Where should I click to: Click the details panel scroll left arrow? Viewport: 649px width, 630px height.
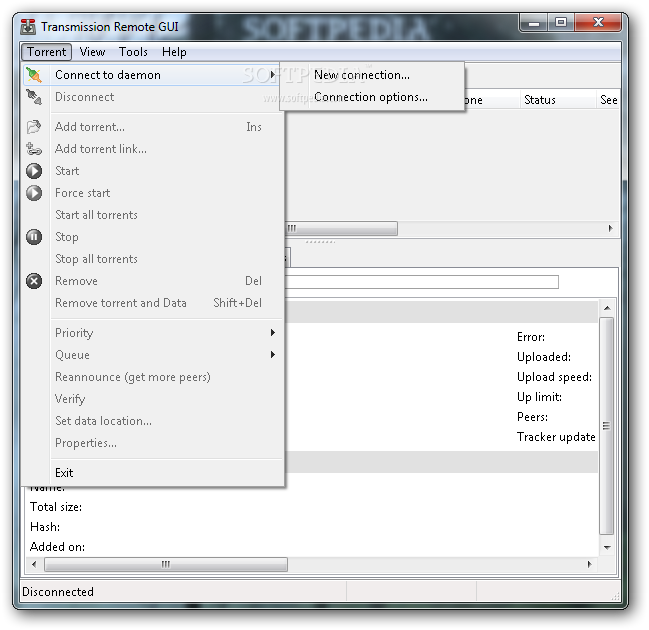pyautogui.click(x=34, y=564)
